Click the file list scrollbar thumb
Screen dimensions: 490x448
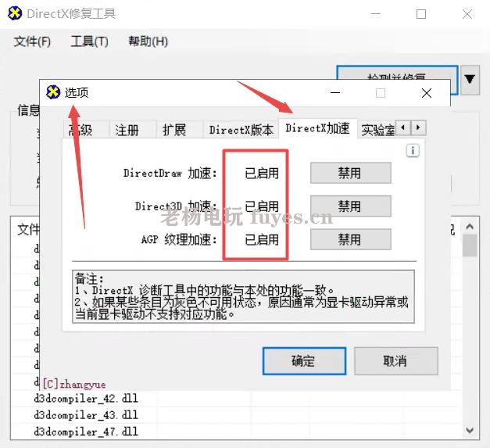coord(470,246)
